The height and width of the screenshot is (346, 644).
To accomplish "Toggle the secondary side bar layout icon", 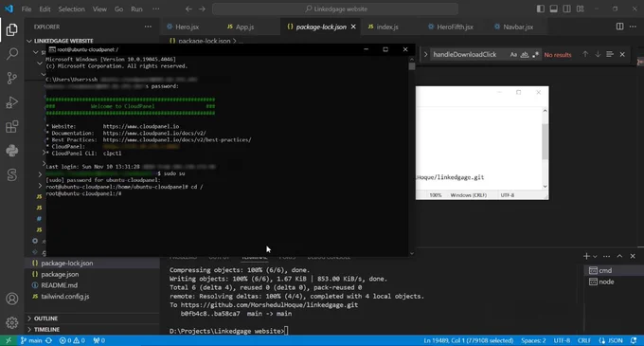I will (x=566, y=9).
